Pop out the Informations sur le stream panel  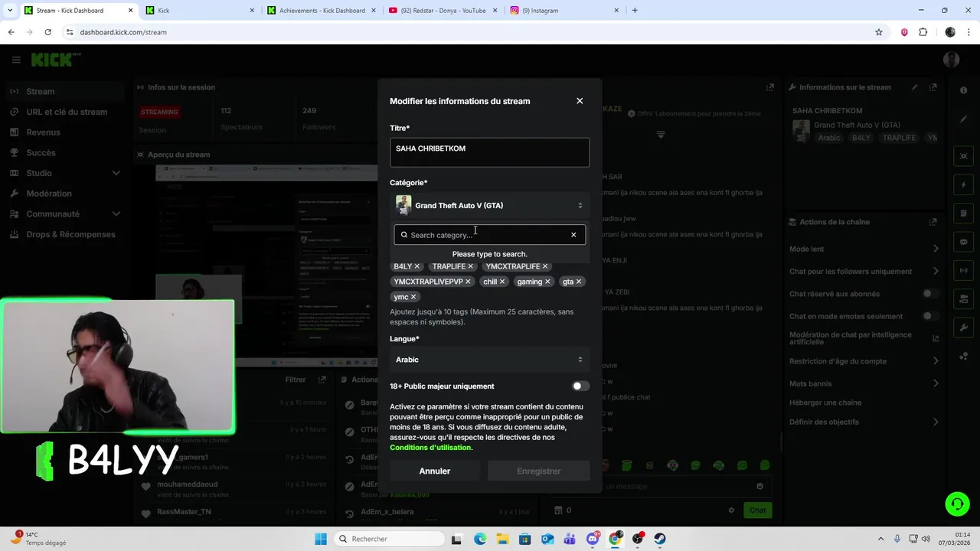[933, 87]
